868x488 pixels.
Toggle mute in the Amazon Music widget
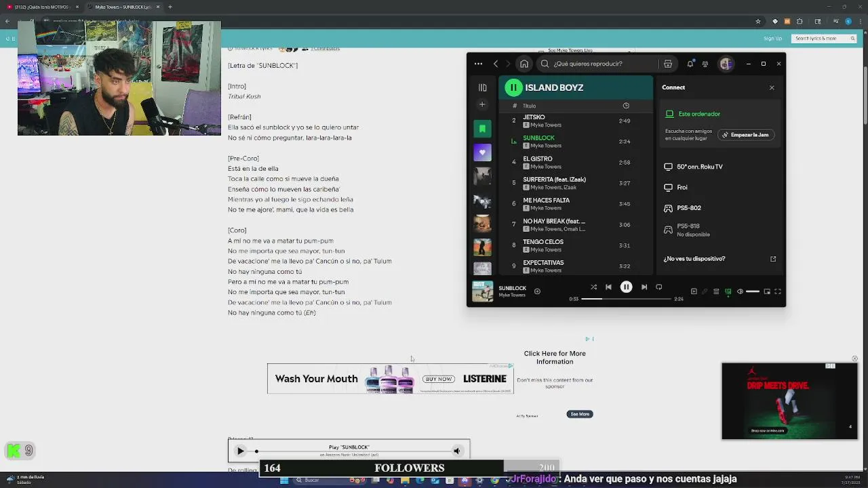pos(456,451)
